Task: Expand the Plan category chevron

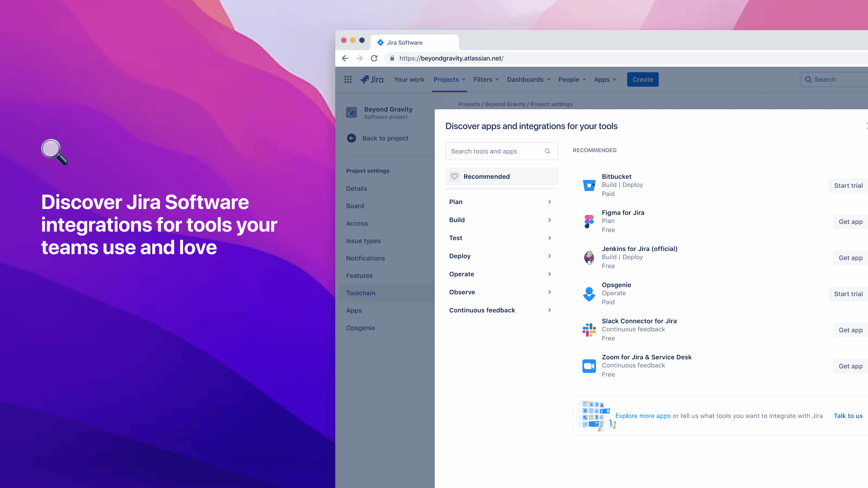Action: [549, 202]
